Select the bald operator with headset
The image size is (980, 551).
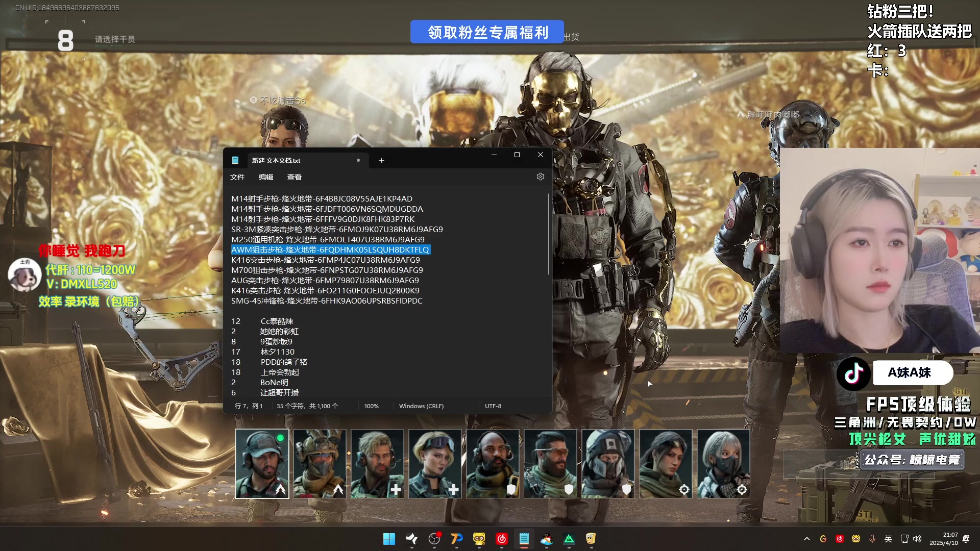493,464
